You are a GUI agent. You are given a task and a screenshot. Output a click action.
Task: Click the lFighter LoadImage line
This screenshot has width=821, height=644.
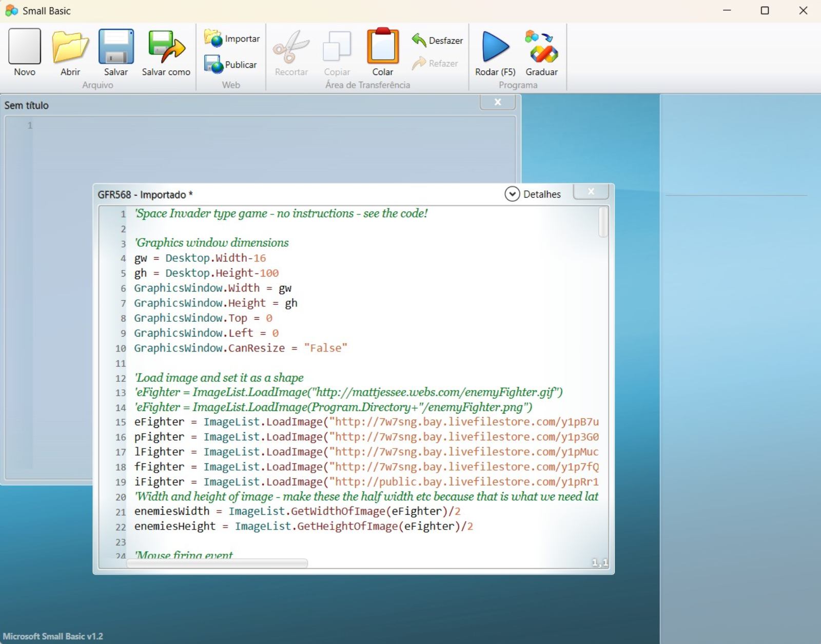tap(366, 452)
